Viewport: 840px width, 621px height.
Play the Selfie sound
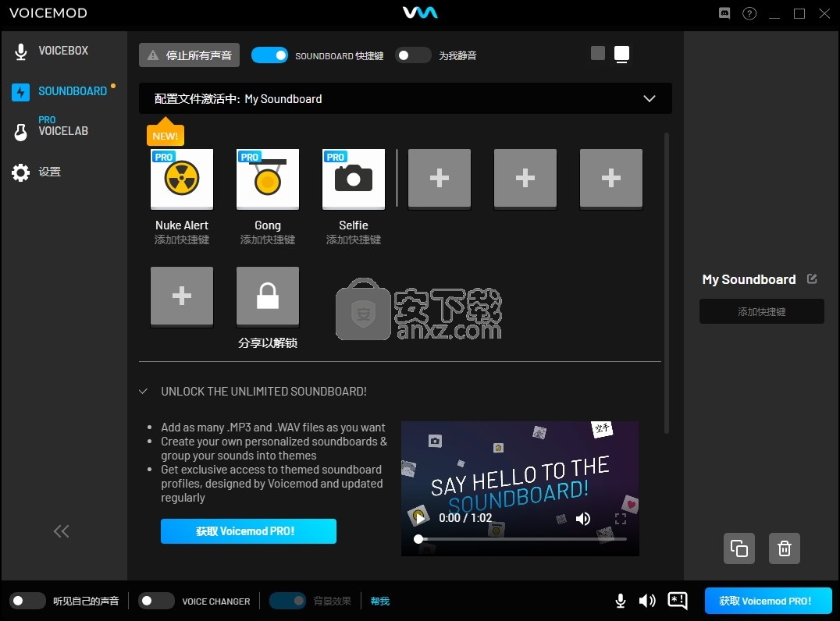coord(354,179)
